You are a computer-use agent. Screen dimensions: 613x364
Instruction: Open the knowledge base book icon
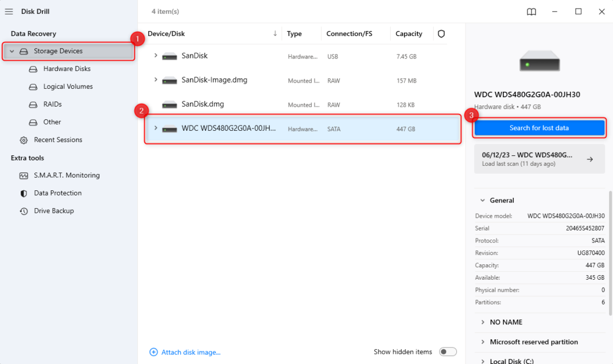(530, 11)
